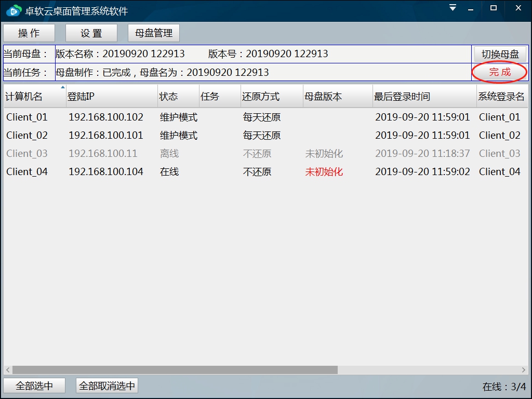Open the title bar dropdown arrow menu

click(453, 8)
